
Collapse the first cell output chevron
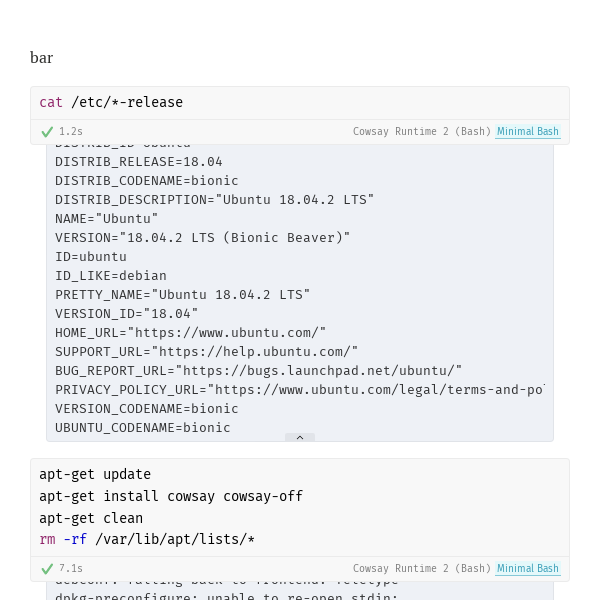click(x=299, y=437)
